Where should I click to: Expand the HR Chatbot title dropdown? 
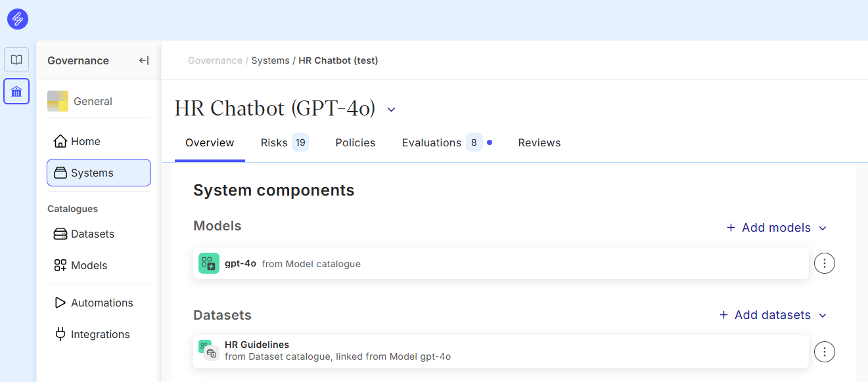391,109
